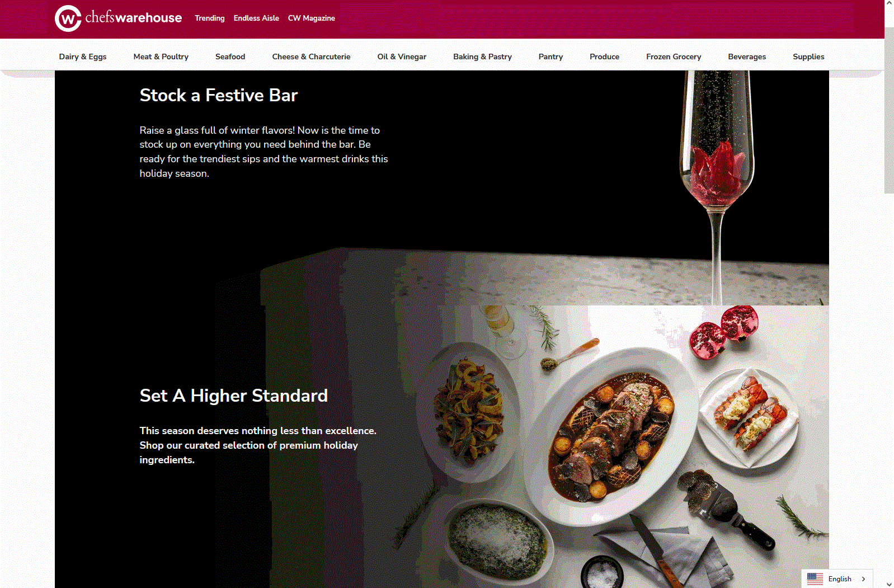The image size is (894, 588).
Task: Expand the English language selector chevron
Action: [863, 579]
